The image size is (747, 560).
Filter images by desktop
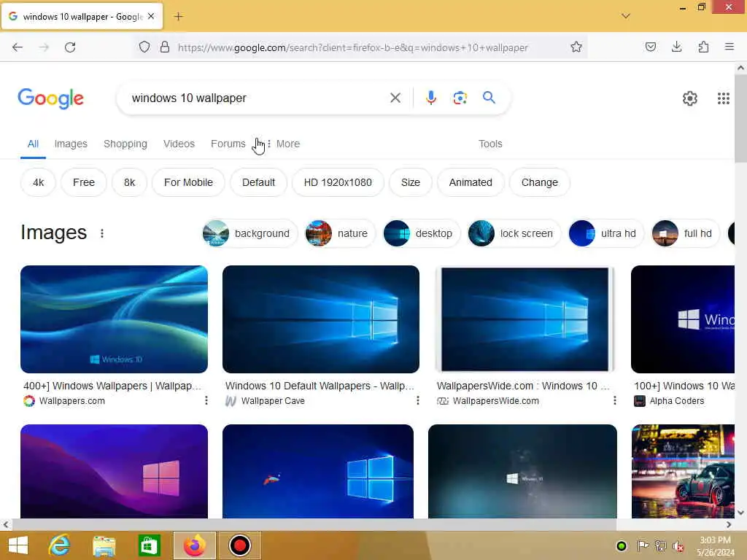[422, 233]
